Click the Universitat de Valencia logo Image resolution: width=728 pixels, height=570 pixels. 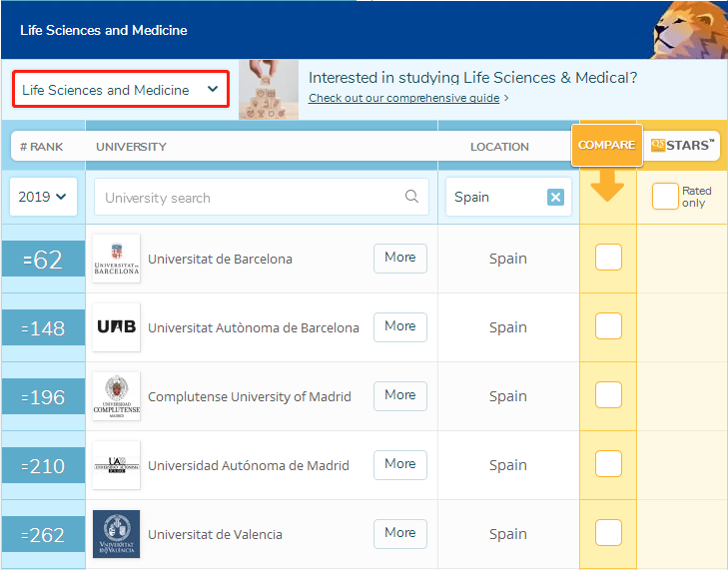pyautogui.click(x=116, y=534)
